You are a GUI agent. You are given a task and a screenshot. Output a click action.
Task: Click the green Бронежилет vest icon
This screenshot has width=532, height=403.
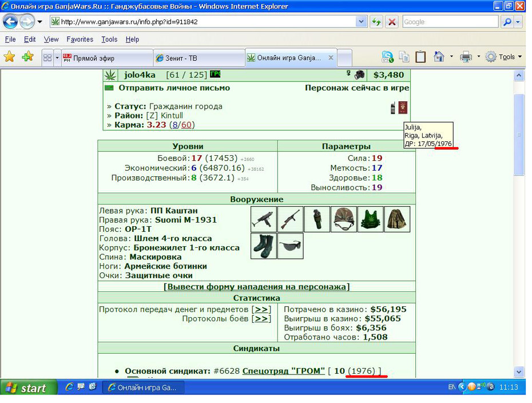point(371,219)
